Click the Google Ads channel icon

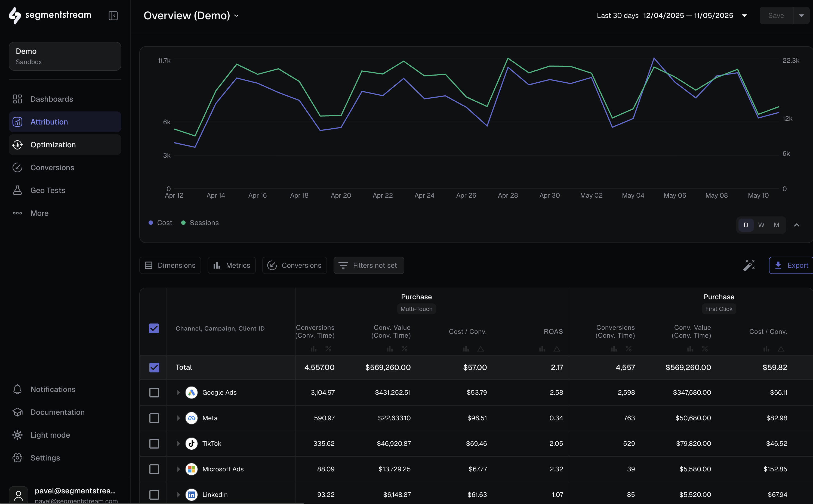coord(192,393)
